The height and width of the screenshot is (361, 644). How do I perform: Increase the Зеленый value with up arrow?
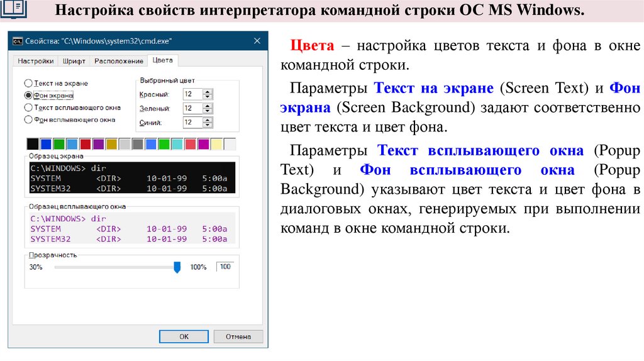(208, 106)
